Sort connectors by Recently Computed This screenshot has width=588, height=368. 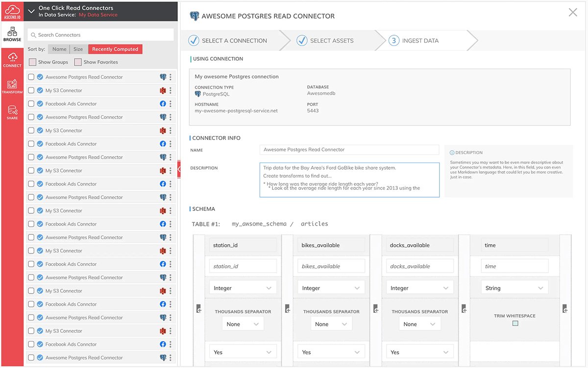pos(115,49)
